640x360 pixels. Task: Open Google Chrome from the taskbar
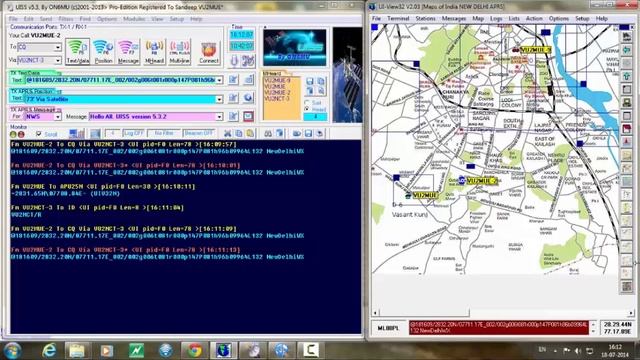coord(194,351)
